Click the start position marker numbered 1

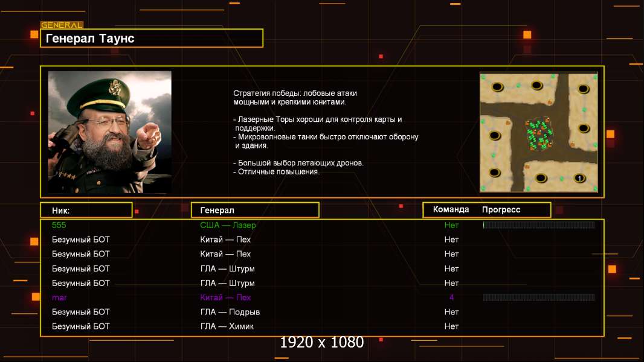point(579,178)
